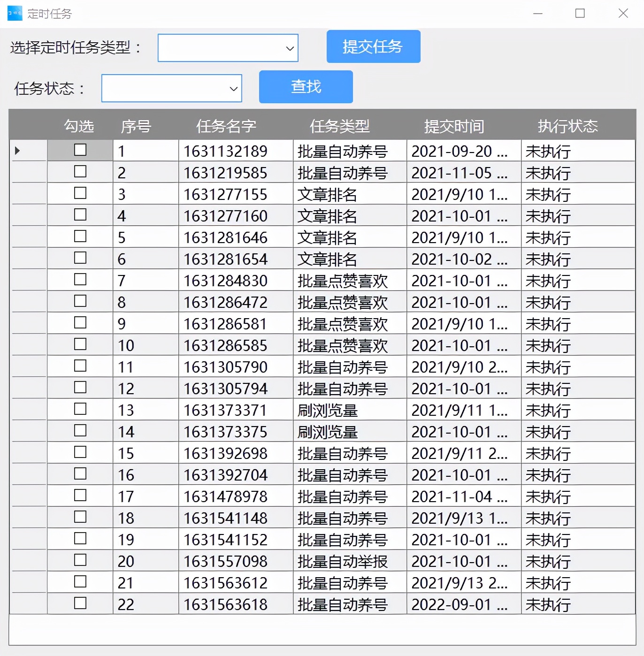Click 未执行 status in row 12
644x656 pixels.
pos(578,389)
